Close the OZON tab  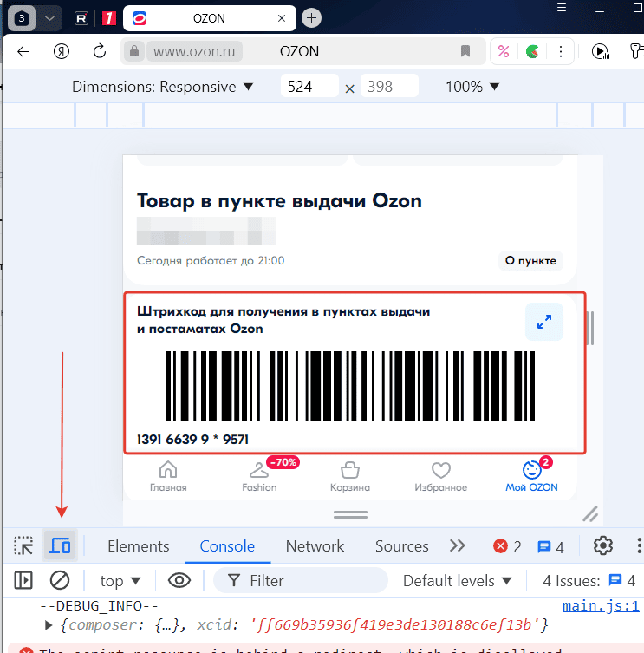point(282,18)
